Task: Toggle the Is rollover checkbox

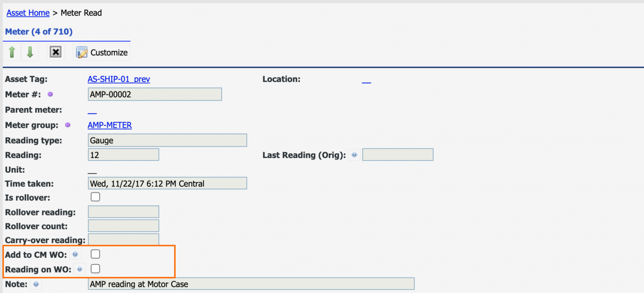Action: (95, 197)
